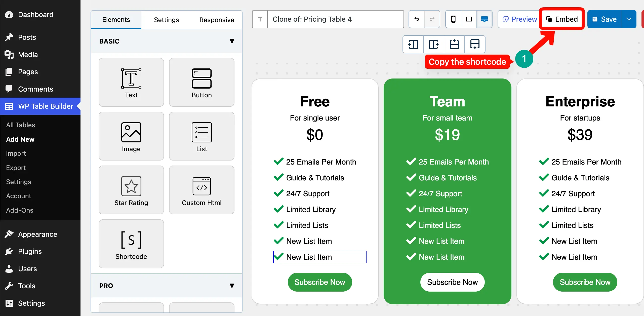Image resolution: width=644 pixels, height=316 pixels.
Task: Click the undo arrow icon
Action: (x=417, y=19)
